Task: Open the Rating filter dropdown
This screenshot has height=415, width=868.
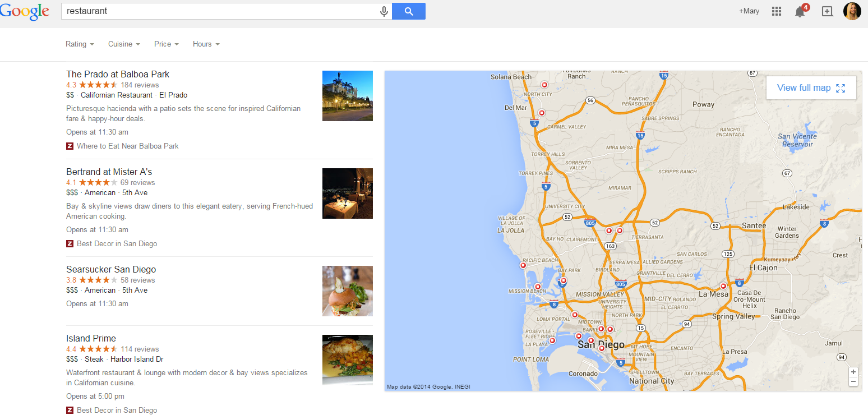Action: (x=80, y=44)
